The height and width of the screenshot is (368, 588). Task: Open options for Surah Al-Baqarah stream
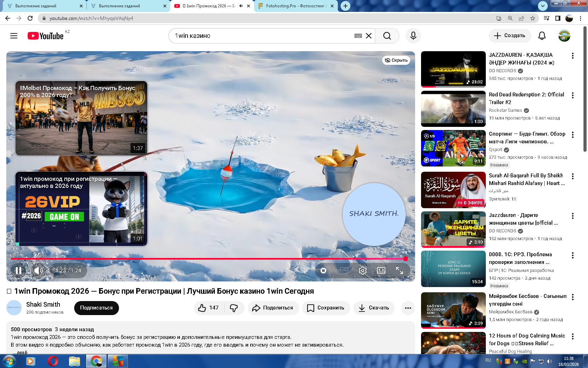(573, 176)
